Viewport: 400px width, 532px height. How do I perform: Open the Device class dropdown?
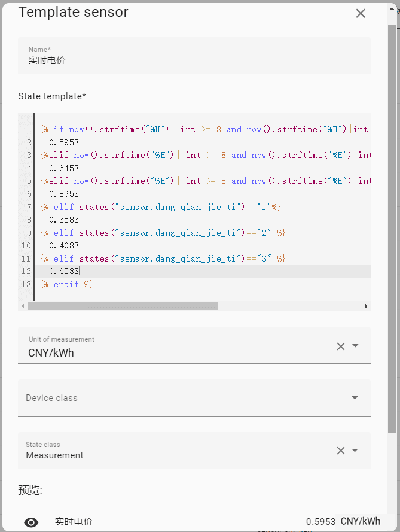[355, 398]
